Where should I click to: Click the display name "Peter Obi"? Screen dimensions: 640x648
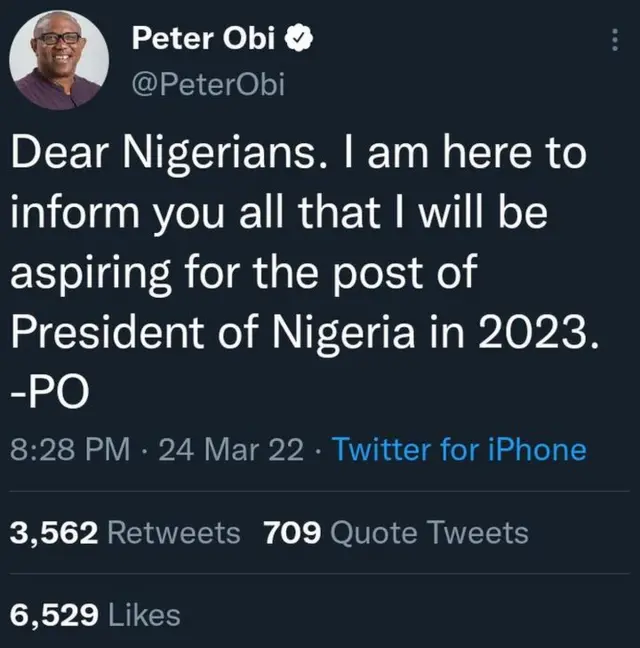click(x=204, y=40)
